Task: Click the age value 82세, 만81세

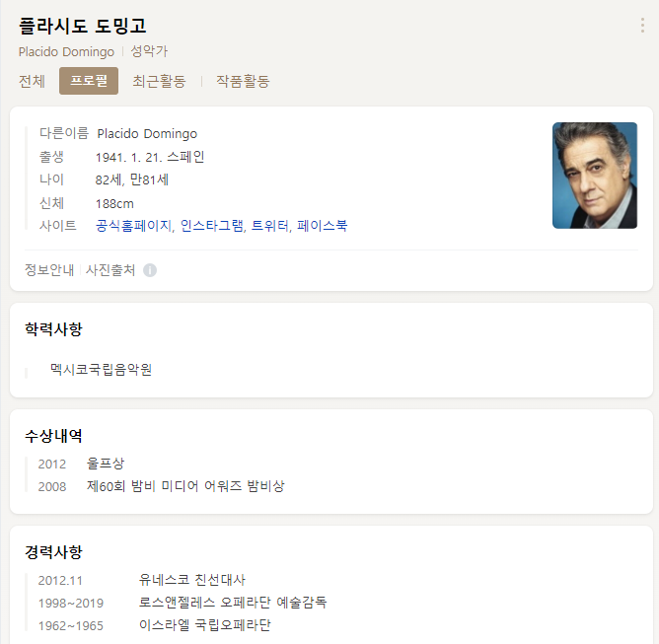Action: coord(131,180)
